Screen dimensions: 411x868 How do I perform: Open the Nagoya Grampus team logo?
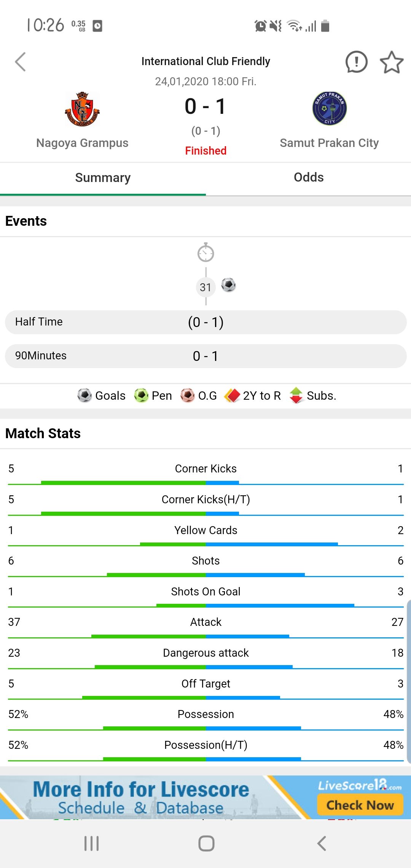(82, 109)
